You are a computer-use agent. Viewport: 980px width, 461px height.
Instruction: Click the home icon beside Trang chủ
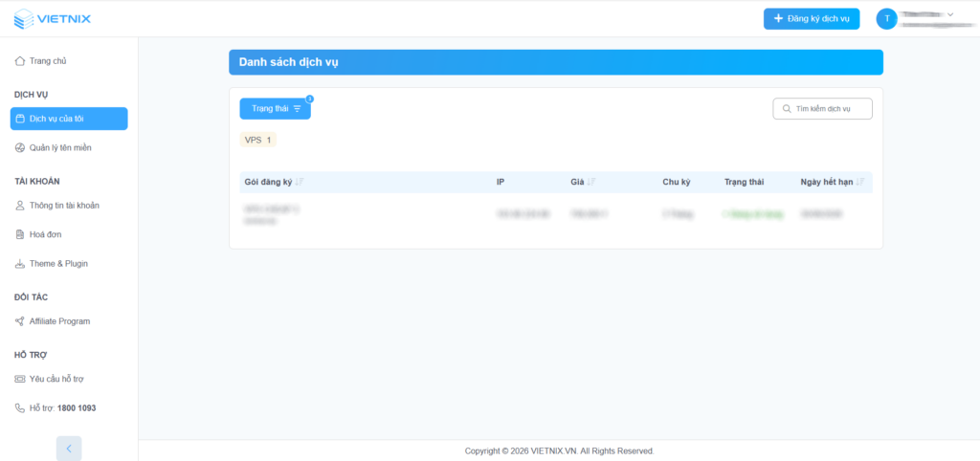pyautogui.click(x=20, y=61)
